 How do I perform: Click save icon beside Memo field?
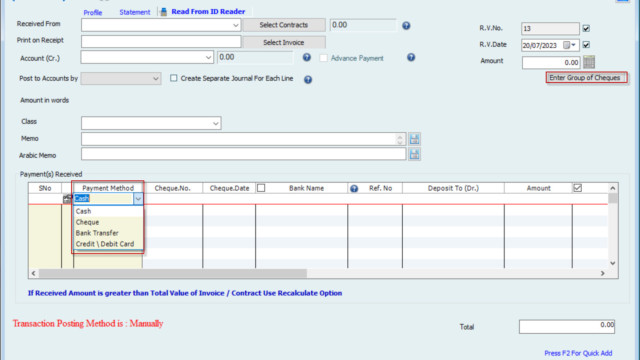coord(414,139)
